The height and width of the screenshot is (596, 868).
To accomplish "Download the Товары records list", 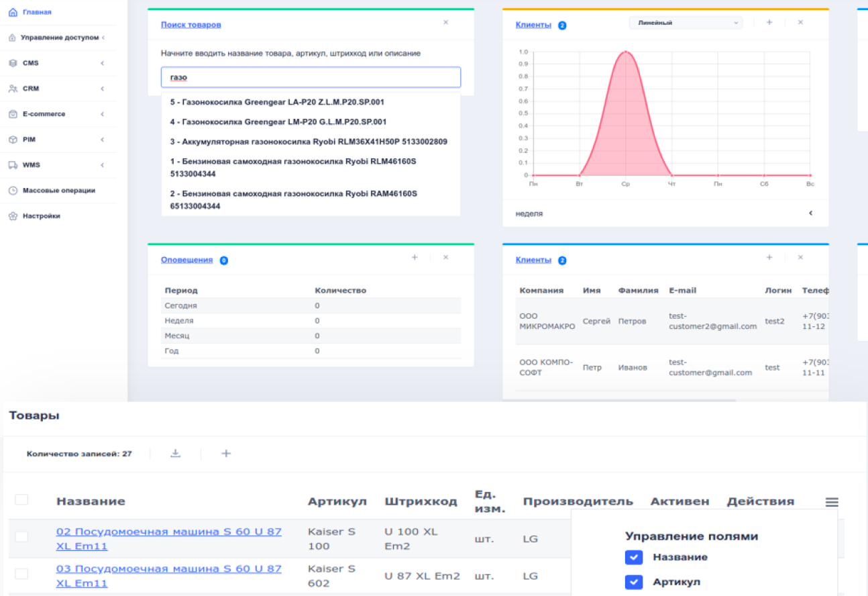I will click(x=175, y=454).
